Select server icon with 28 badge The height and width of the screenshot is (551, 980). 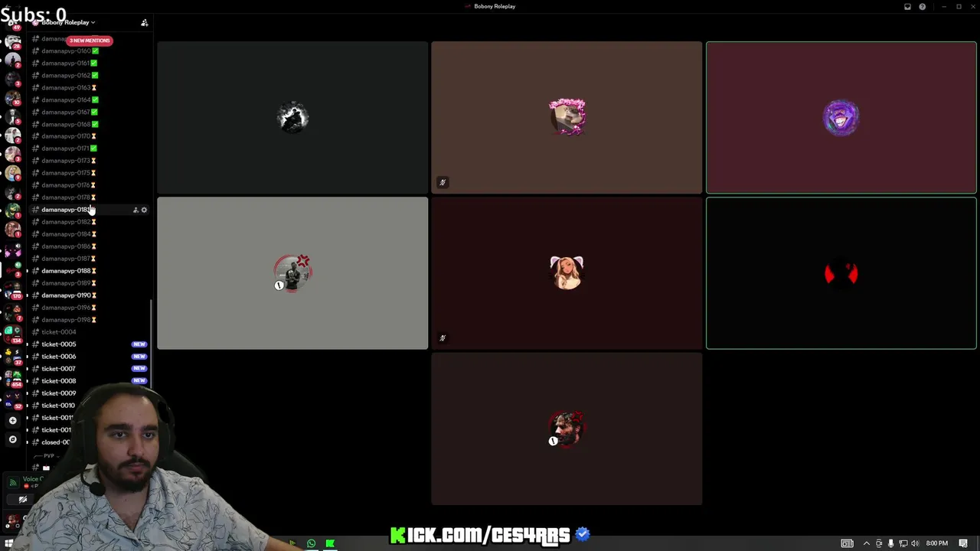(12, 42)
